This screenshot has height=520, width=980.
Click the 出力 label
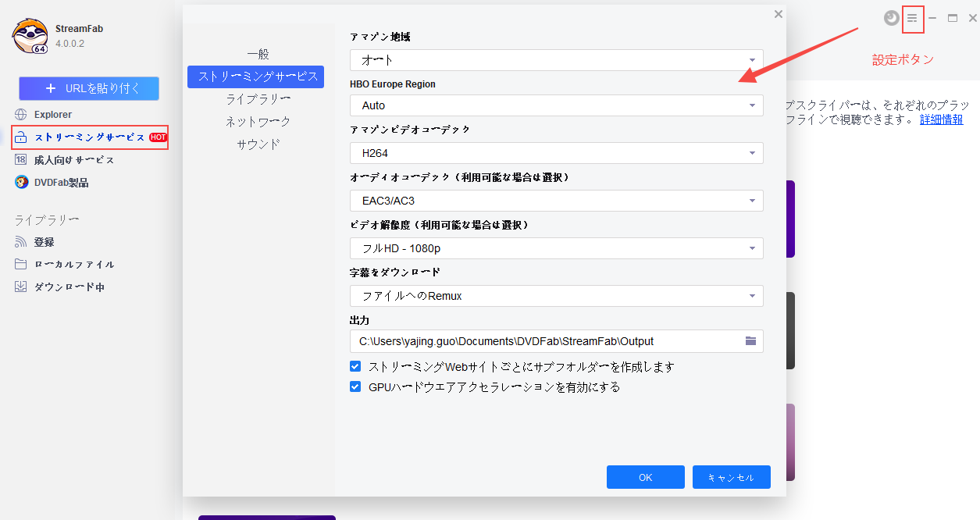pyautogui.click(x=359, y=320)
